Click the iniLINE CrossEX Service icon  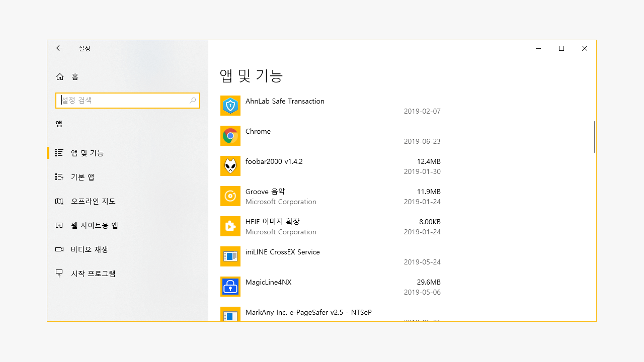click(230, 256)
